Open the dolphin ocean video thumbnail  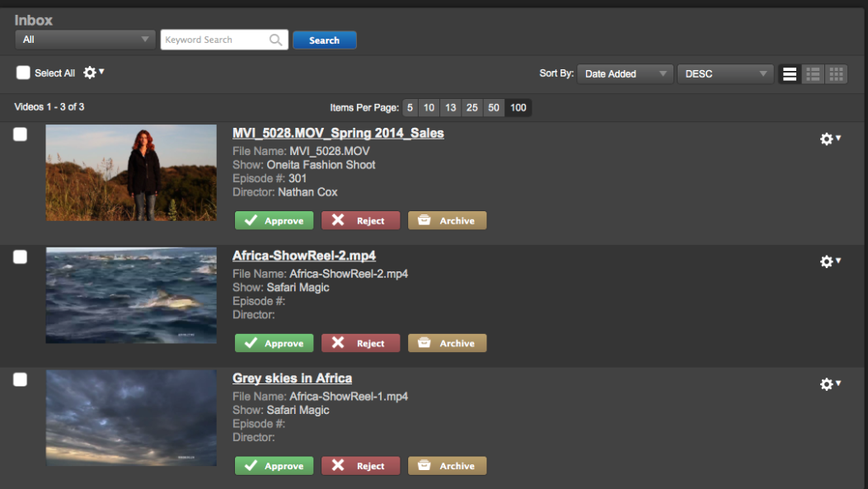pos(131,295)
